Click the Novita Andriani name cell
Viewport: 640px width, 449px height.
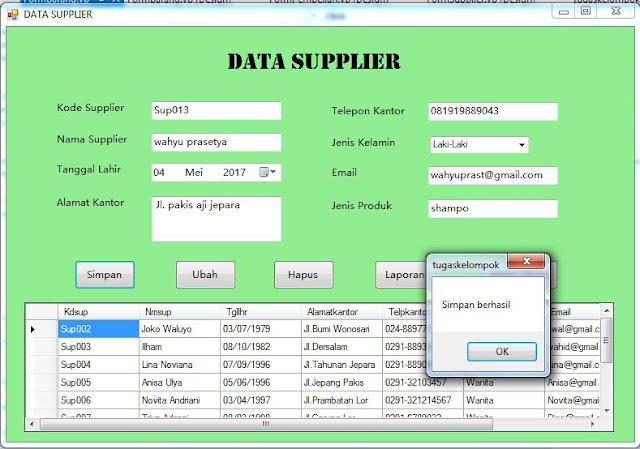click(180, 400)
